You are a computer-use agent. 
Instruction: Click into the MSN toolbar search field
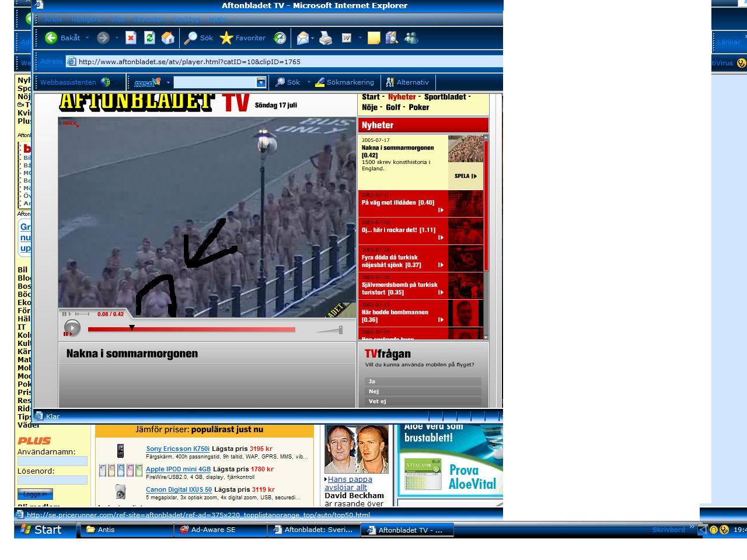(215, 82)
